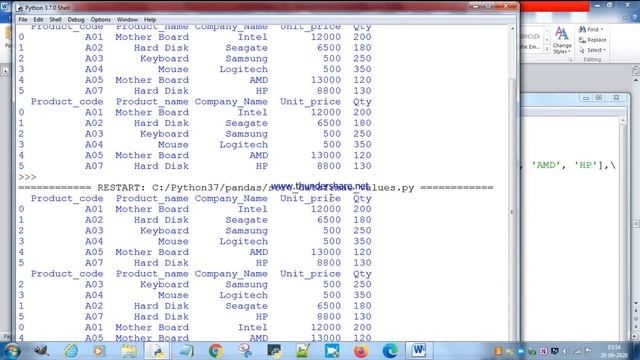
Task: Switch to Python IDLE taskbar icon
Action: click(x=158, y=351)
